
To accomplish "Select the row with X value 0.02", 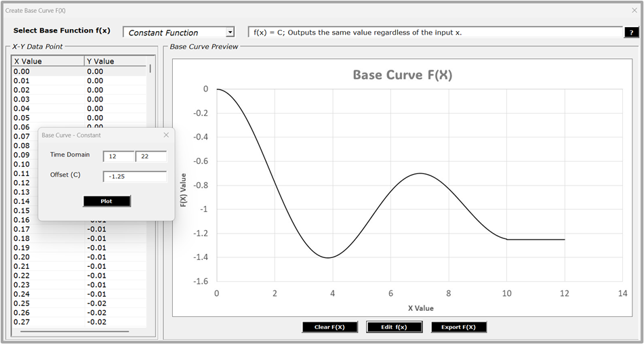I will point(79,90).
